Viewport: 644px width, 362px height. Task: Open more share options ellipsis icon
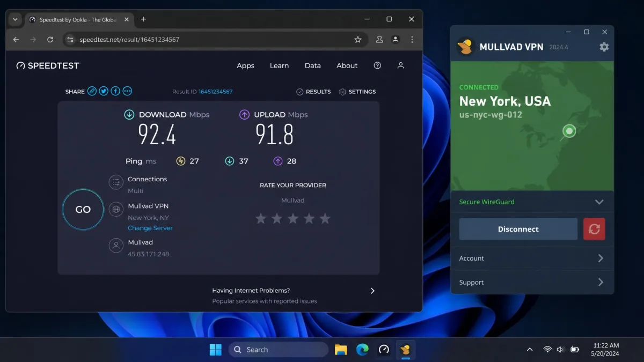point(127,91)
